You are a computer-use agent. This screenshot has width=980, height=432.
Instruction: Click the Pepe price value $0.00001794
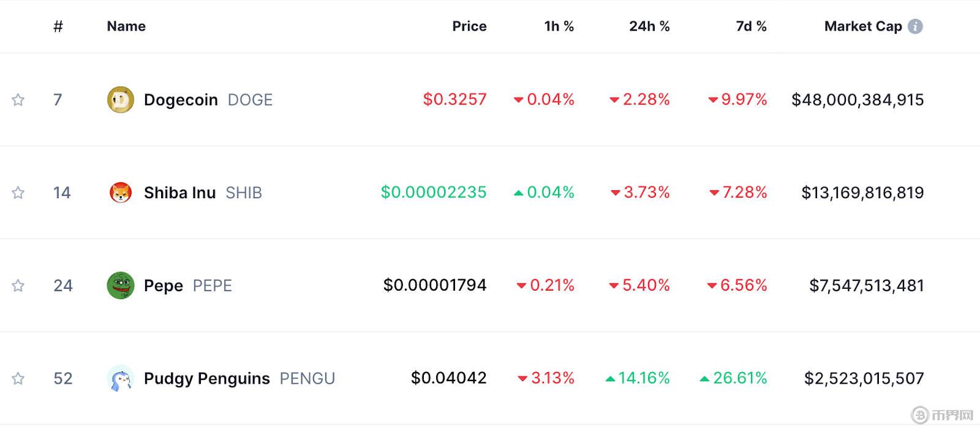coord(435,285)
